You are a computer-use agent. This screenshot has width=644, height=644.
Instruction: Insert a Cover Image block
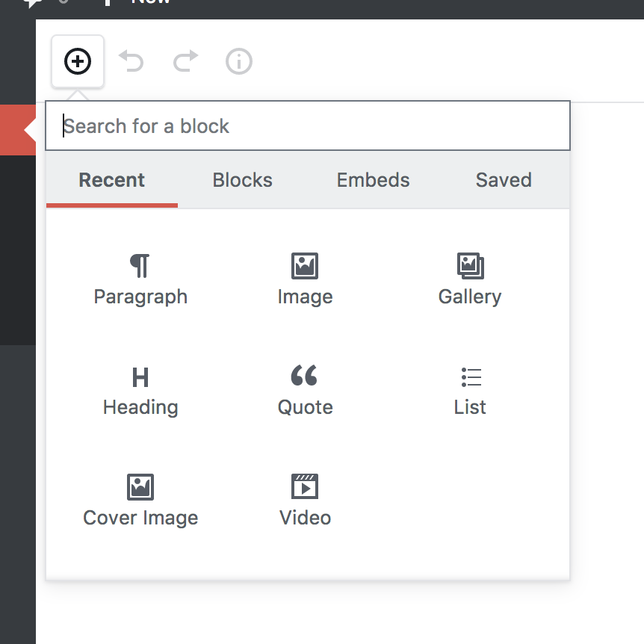pyautogui.click(x=140, y=501)
